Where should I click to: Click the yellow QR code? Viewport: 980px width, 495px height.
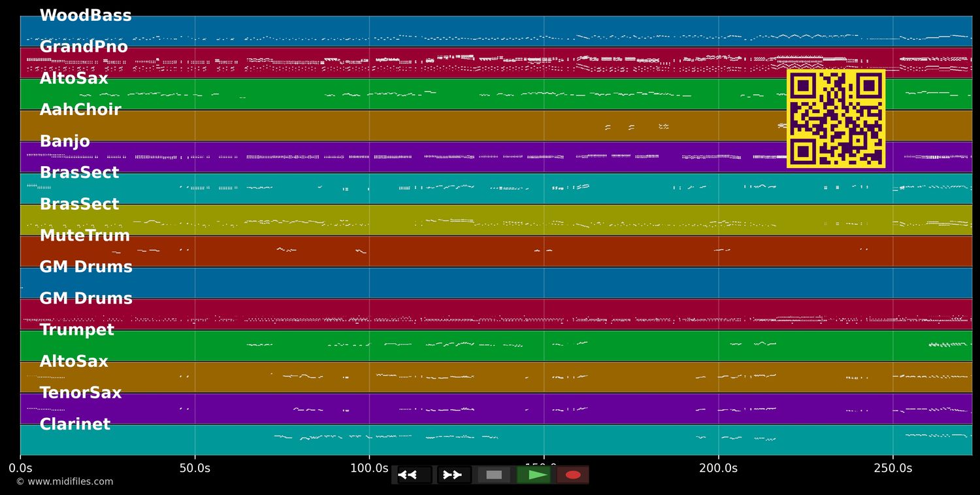click(x=836, y=119)
